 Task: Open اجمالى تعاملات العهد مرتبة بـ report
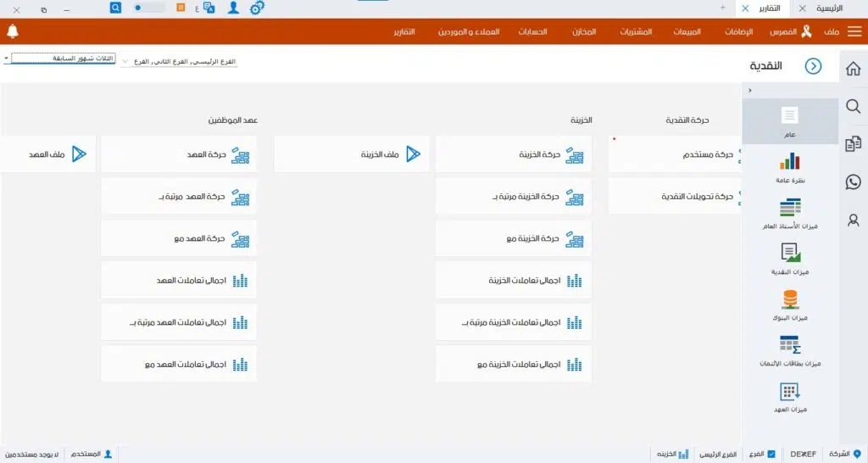click(x=178, y=322)
